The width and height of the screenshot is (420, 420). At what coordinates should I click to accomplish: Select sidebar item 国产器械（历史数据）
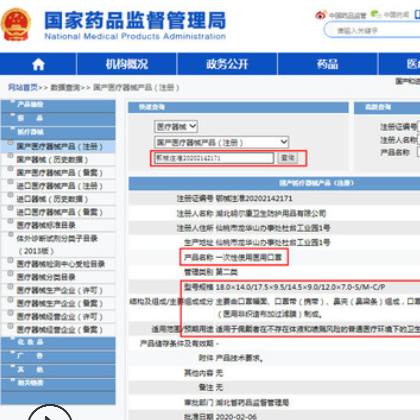pyautogui.click(x=52, y=160)
